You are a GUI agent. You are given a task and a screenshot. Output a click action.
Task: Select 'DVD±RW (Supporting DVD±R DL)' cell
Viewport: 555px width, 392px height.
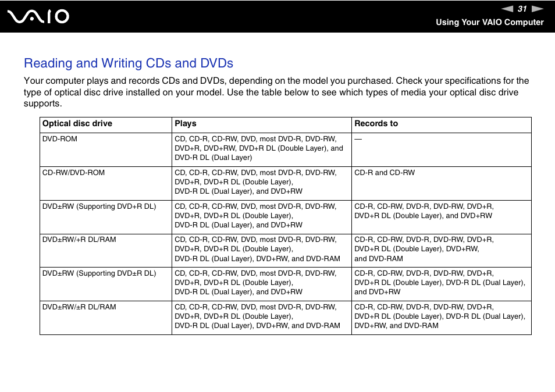106,284
